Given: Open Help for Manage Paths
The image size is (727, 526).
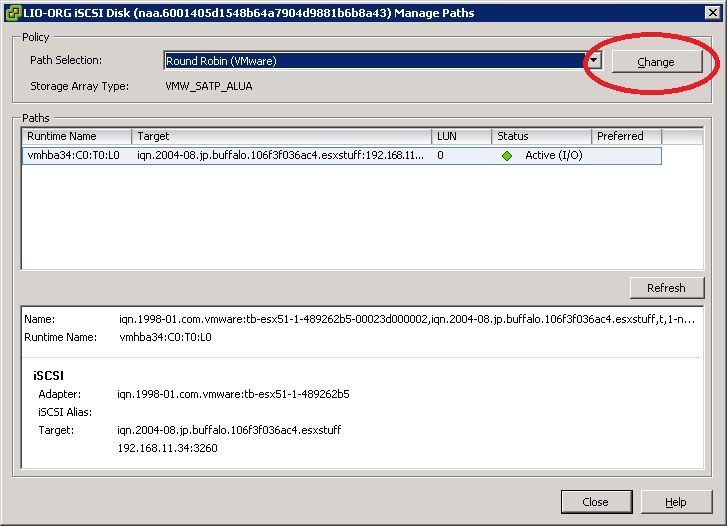Looking at the screenshot, I should 675,502.
